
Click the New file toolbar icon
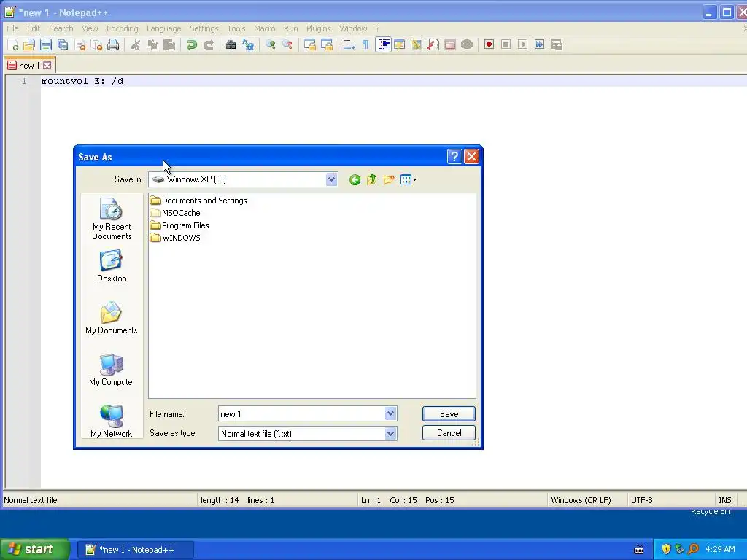pyautogui.click(x=13, y=44)
